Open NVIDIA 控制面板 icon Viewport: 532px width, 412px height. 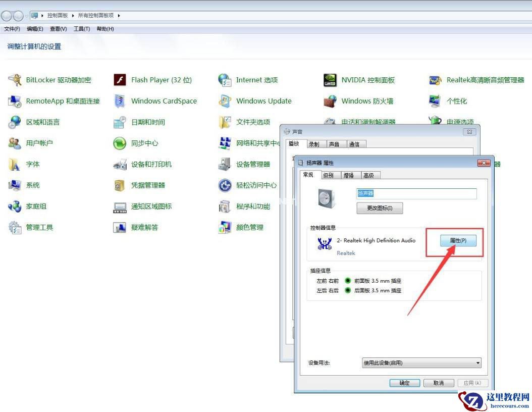click(330, 80)
